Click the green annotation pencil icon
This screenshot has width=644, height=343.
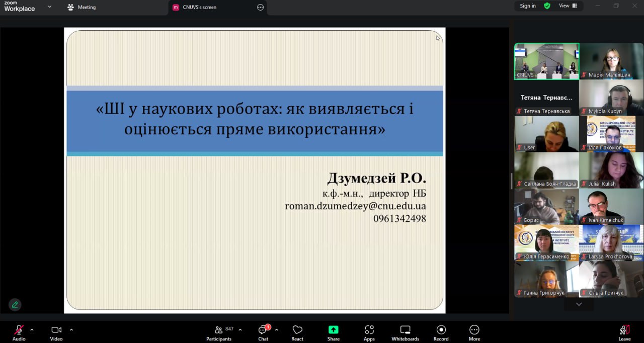[x=15, y=304]
